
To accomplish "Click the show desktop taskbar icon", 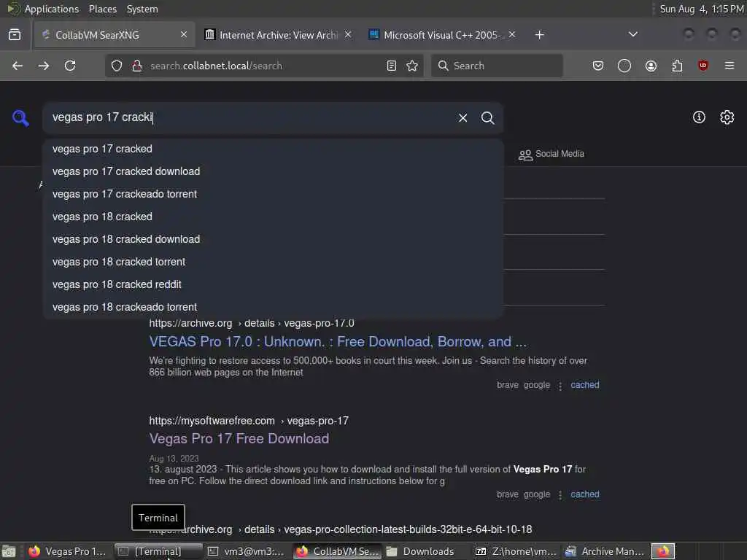I will click(x=9, y=551).
